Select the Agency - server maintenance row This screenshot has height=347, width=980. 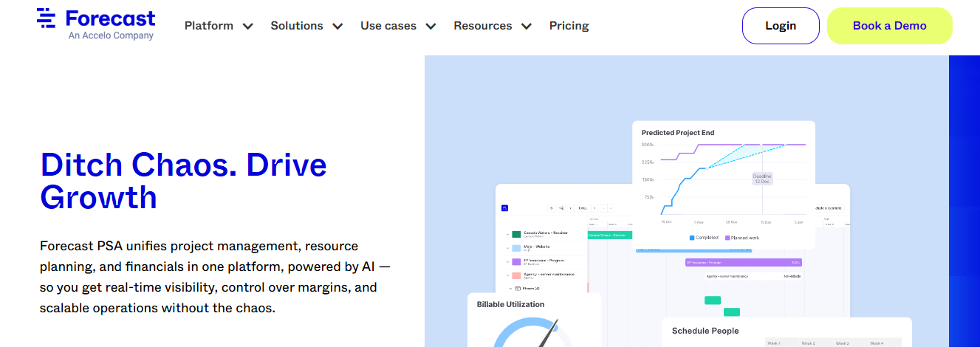545,275
